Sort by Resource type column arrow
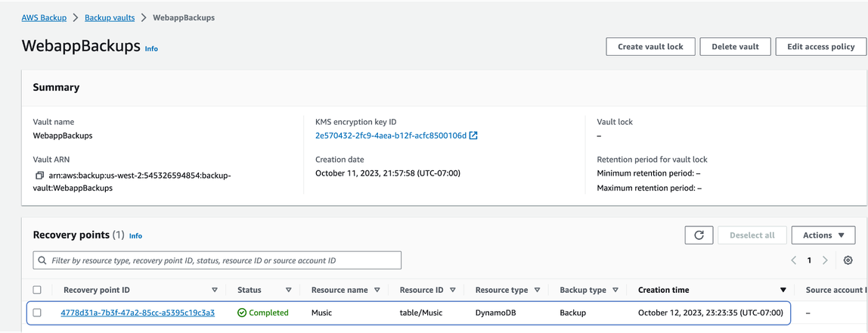The width and height of the screenshot is (868, 333). pyautogui.click(x=538, y=290)
